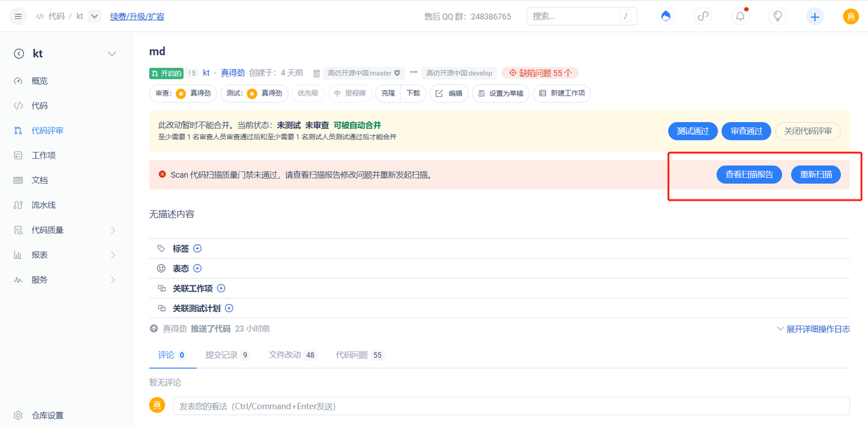868x426 pixels.
Task: Click the comment input field
Action: [x=511, y=406]
